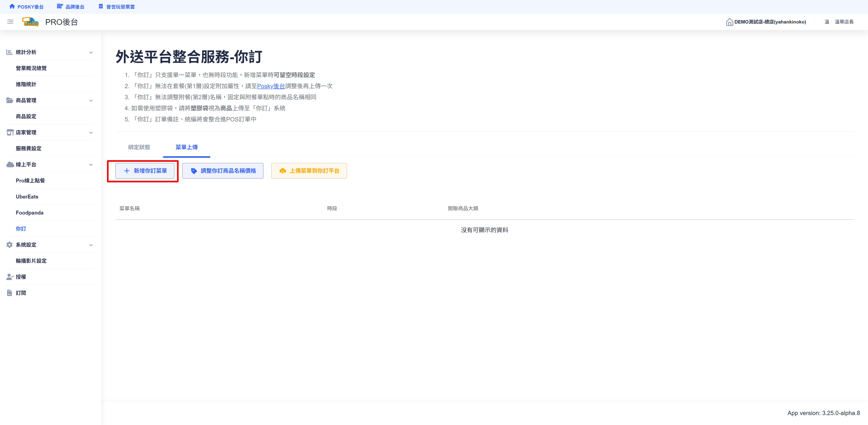This screenshot has width=868, height=425.
Task: Collapse the 商品管理 section chevron
Action: pyautogui.click(x=91, y=100)
